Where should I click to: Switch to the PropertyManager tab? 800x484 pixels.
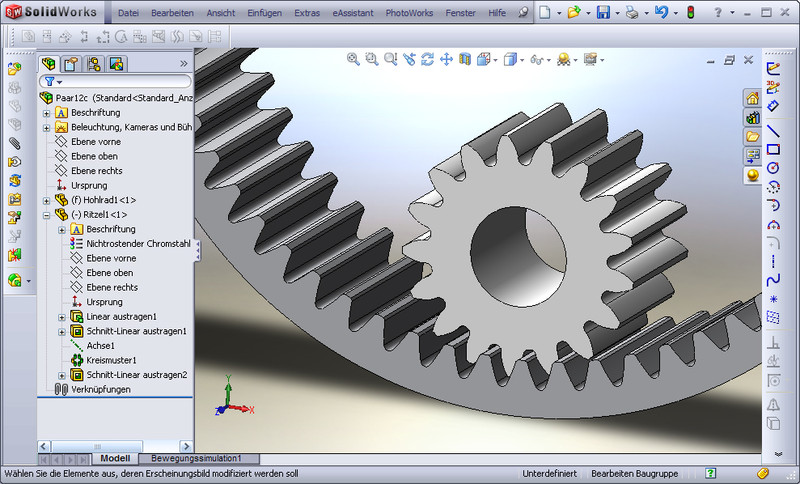coord(71,63)
